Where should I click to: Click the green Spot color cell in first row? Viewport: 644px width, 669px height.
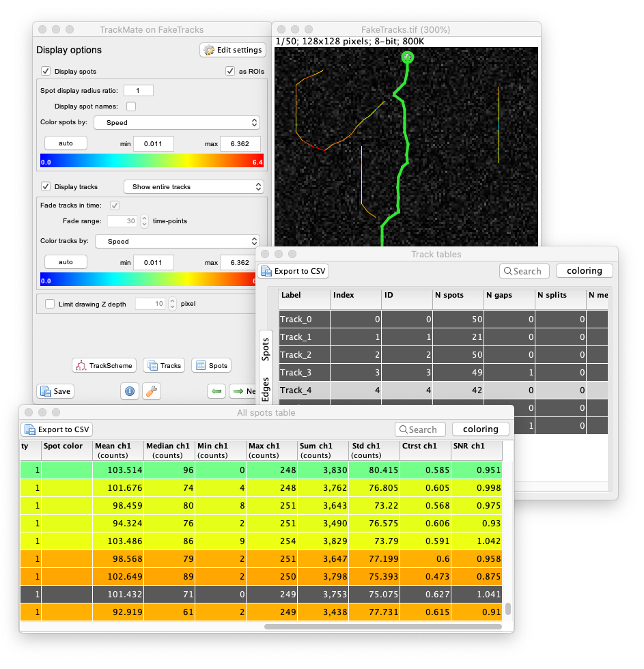tap(67, 470)
